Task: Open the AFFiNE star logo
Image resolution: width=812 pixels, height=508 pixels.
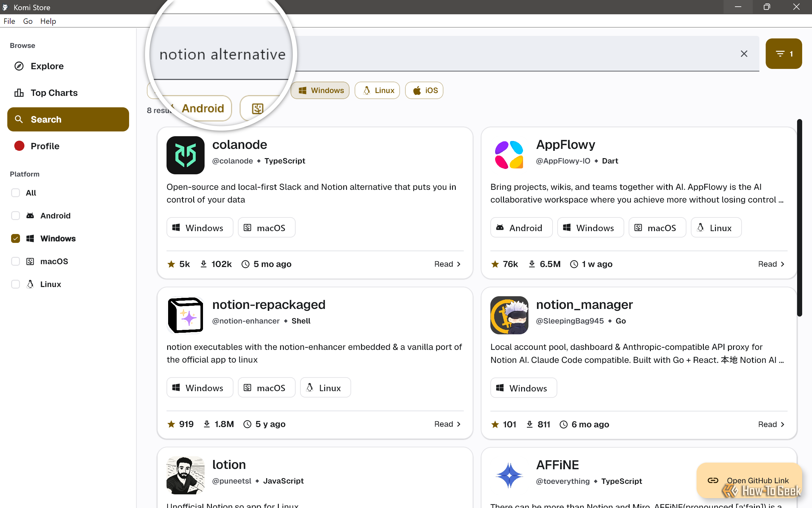Action: tap(509, 475)
